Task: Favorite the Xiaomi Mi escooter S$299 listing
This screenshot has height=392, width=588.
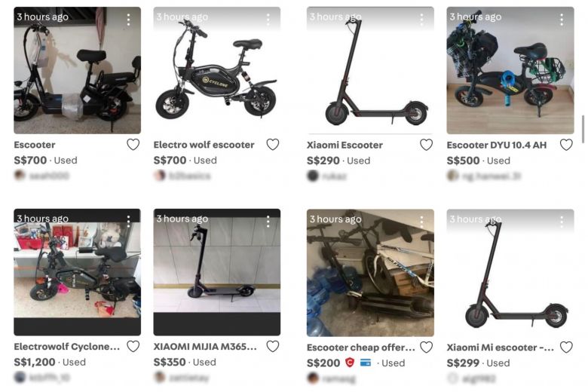Action: 566,348
